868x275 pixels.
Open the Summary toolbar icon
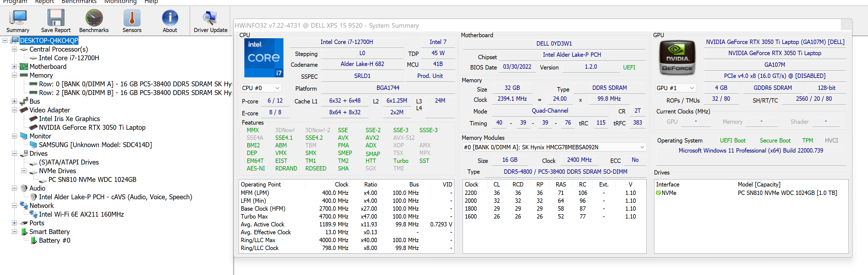pyautogui.click(x=18, y=18)
